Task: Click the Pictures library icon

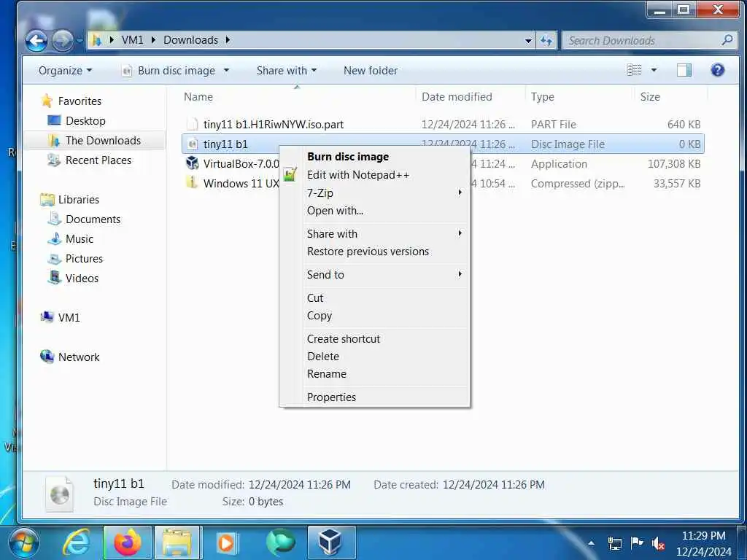Action: point(54,259)
